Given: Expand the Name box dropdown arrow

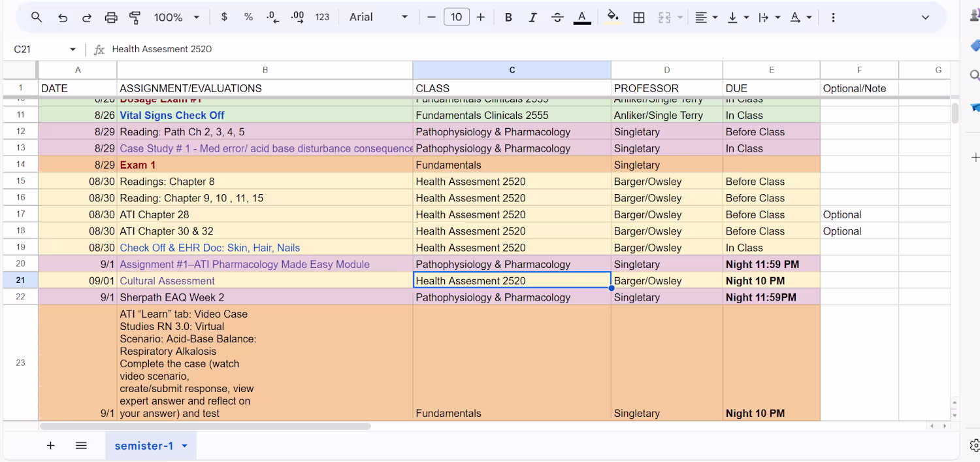Looking at the screenshot, I should click(73, 50).
